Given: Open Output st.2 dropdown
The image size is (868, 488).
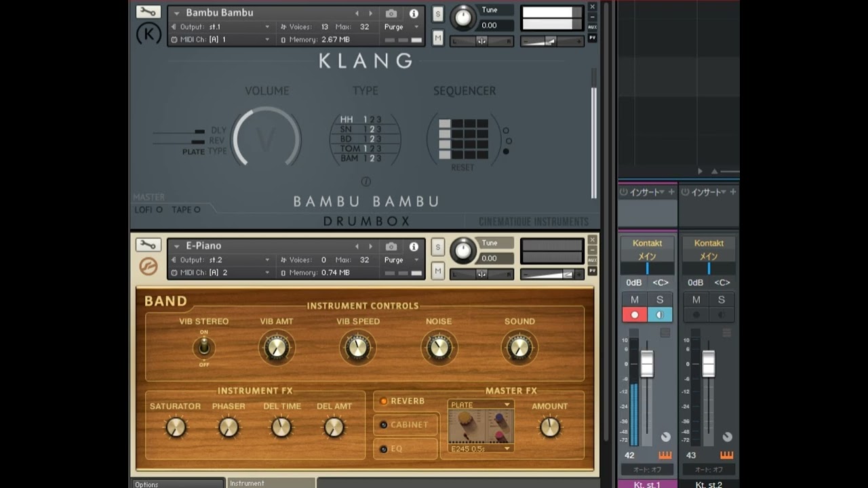Looking at the screenshot, I should click(x=267, y=260).
